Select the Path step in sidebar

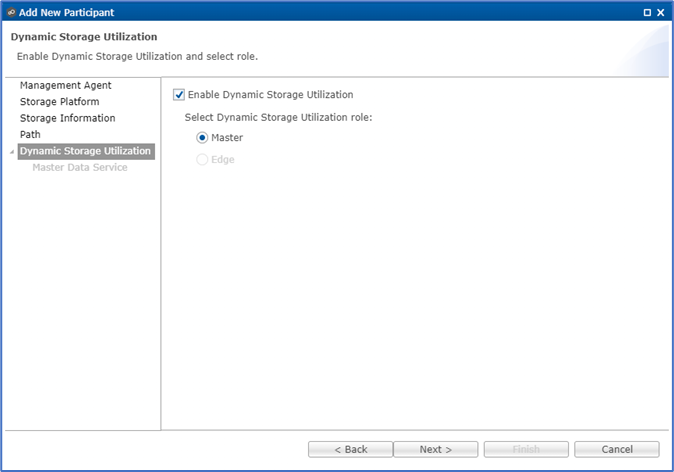[30, 134]
